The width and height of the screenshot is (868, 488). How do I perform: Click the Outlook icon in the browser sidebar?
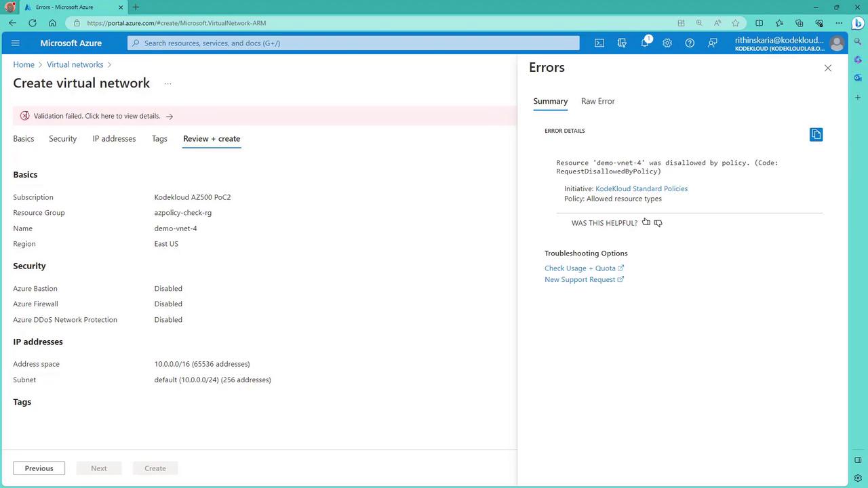[x=858, y=78]
